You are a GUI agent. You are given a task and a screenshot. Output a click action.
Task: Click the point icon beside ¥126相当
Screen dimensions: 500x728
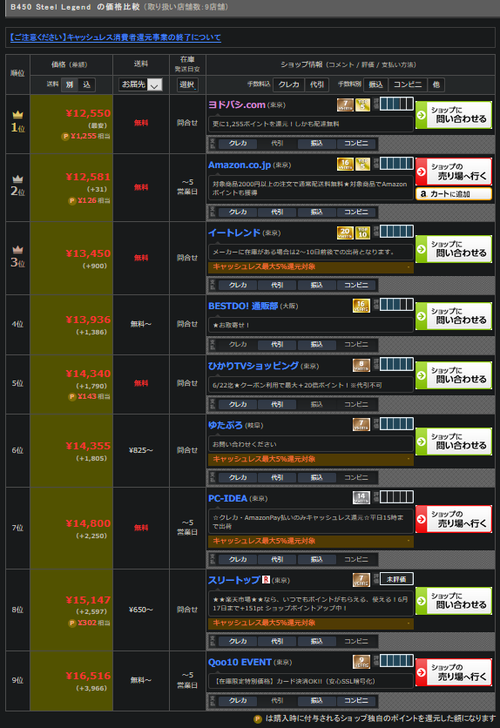[x=72, y=201]
